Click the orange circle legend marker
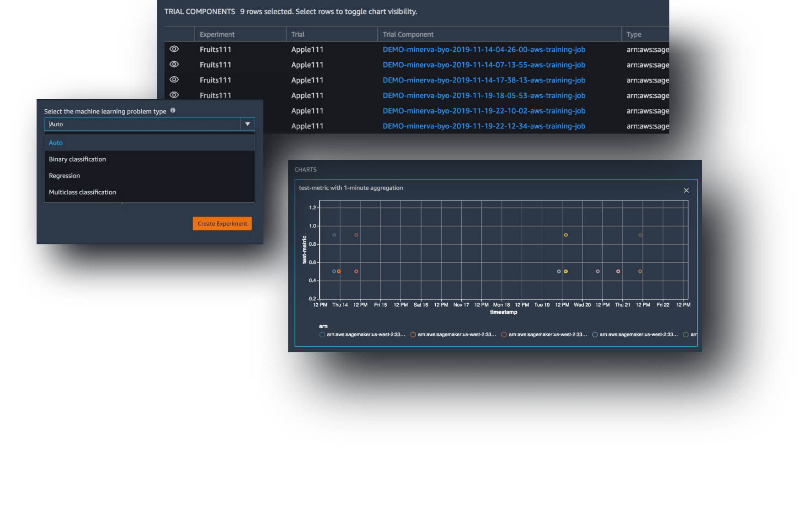 coord(413,334)
